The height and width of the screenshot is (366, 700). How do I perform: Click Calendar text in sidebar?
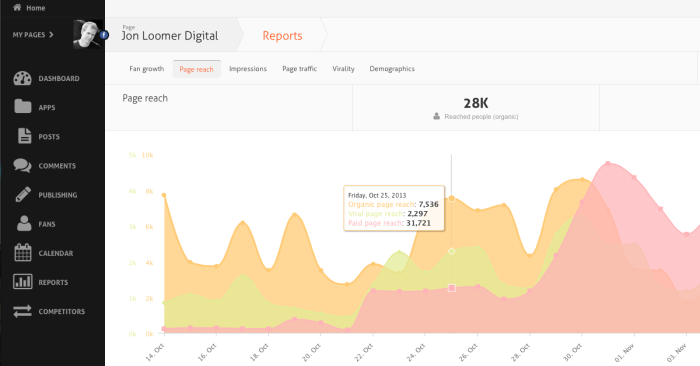tap(56, 253)
